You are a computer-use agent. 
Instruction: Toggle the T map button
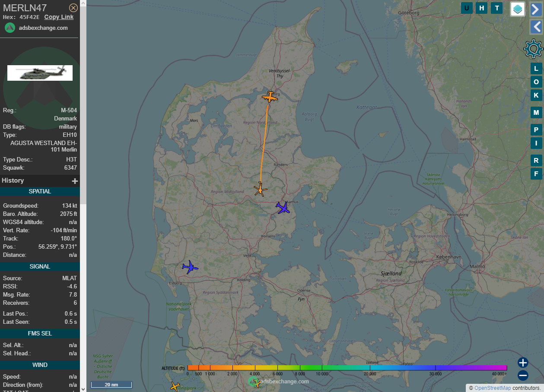497,8
